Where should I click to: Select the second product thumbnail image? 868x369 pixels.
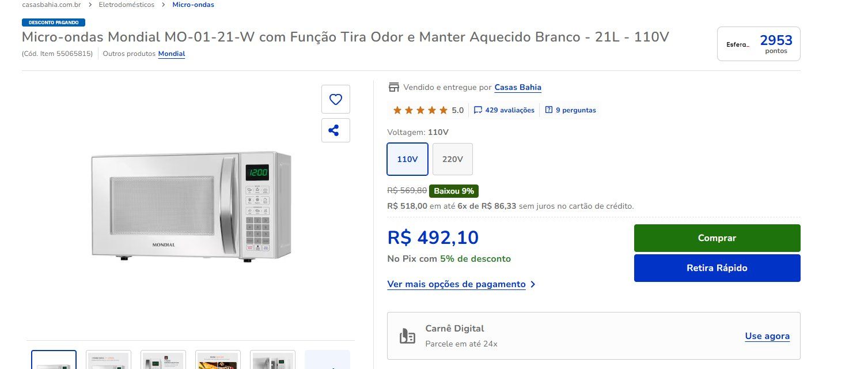pyautogui.click(x=108, y=360)
